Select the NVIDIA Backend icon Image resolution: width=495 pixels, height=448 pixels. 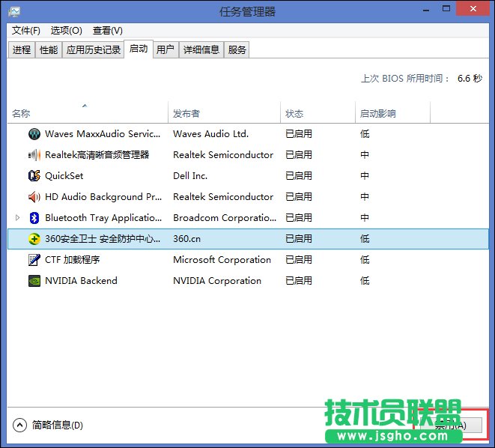coord(34,281)
